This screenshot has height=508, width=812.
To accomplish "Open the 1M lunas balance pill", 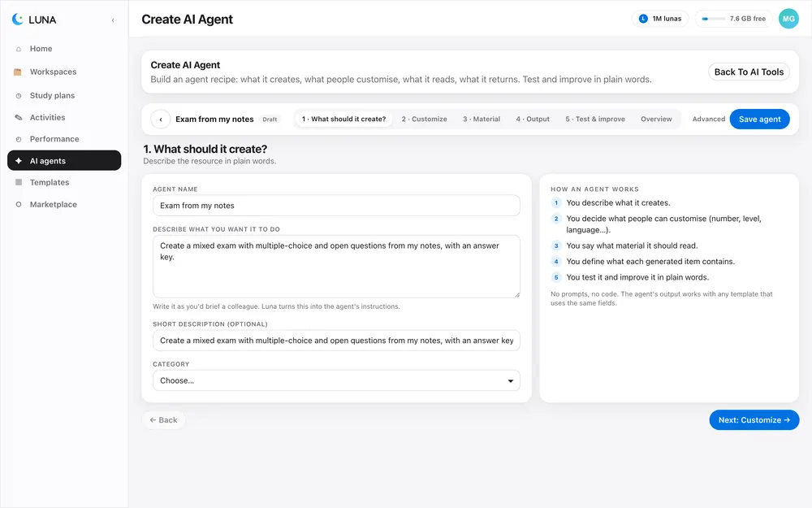I will (x=660, y=19).
